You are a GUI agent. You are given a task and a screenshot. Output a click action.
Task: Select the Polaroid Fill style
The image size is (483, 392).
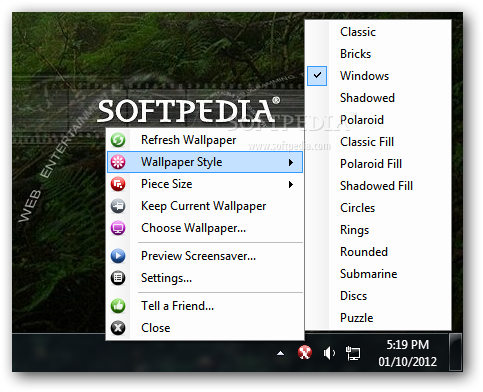(x=378, y=164)
